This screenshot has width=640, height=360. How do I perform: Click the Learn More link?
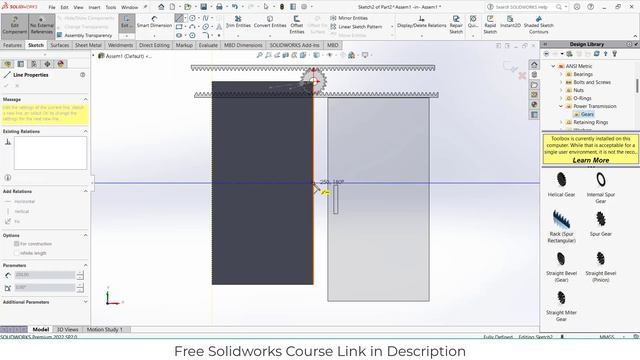click(x=591, y=160)
